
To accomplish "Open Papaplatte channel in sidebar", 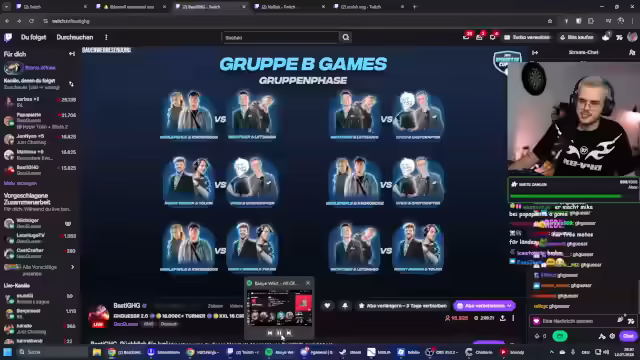I will click(40, 120).
